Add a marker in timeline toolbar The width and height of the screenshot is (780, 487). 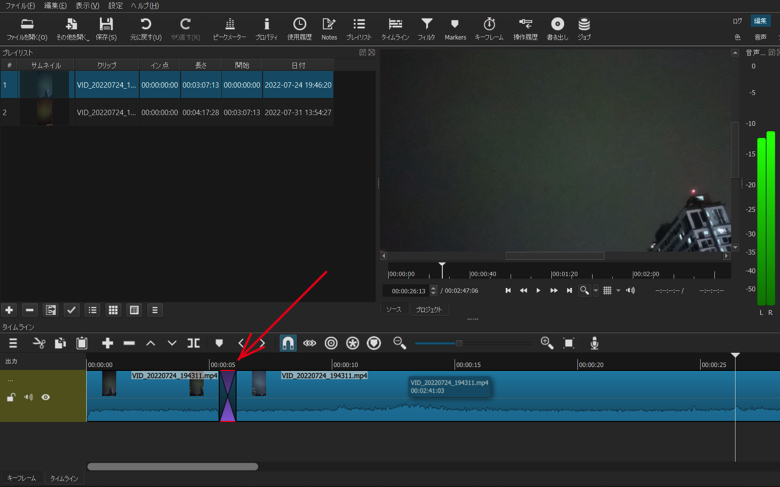219,343
